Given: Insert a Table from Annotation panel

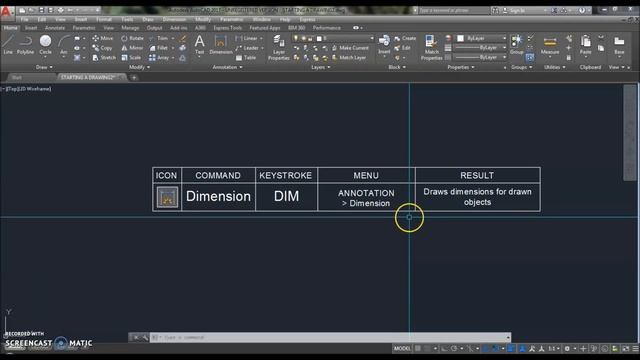Looking at the screenshot, I should tap(246, 58).
